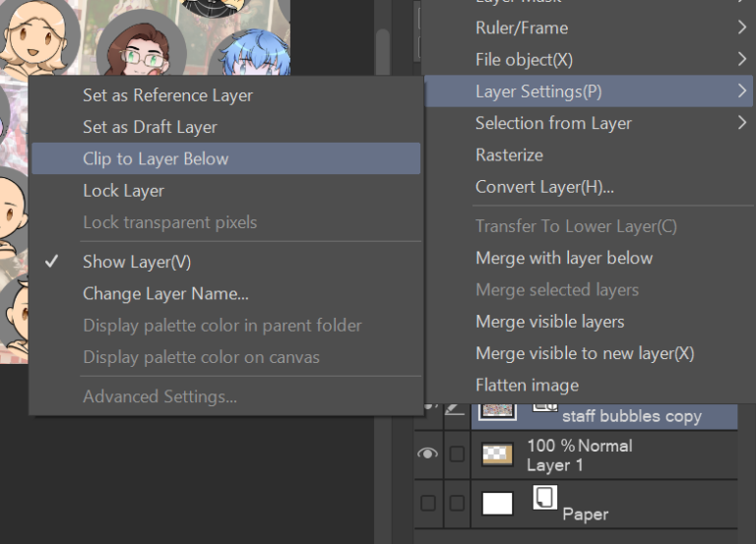Open Convert Layer(H) dialog
This screenshot has width=756, height=544.
pyautogui.click(x=589, y=187)
